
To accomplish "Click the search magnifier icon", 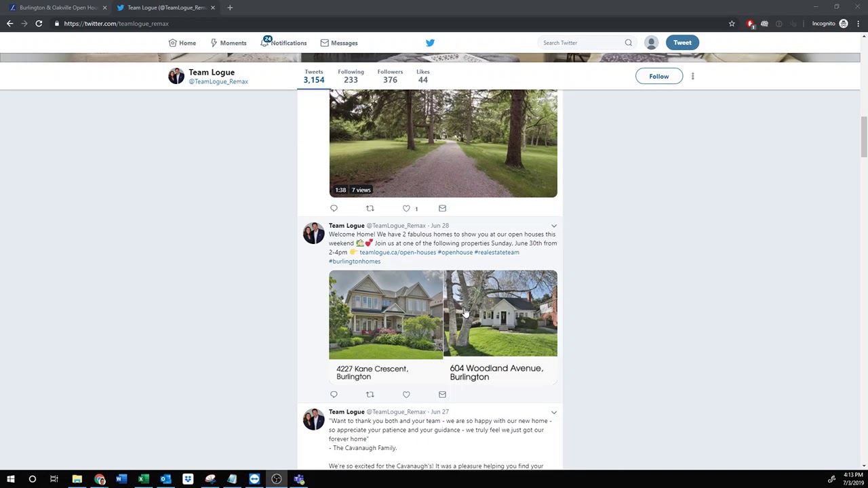I will [x=629, y=43].
